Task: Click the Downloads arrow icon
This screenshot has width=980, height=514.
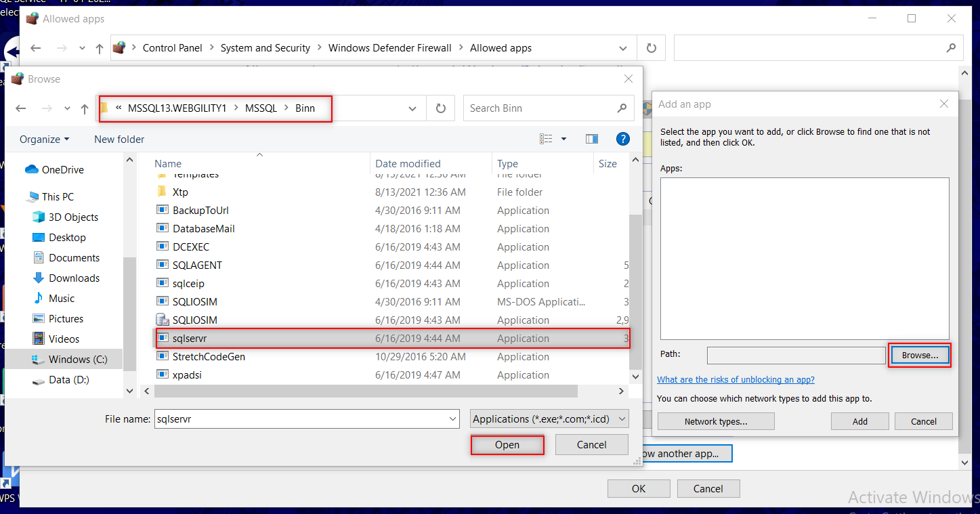Action: pos(39,278)
